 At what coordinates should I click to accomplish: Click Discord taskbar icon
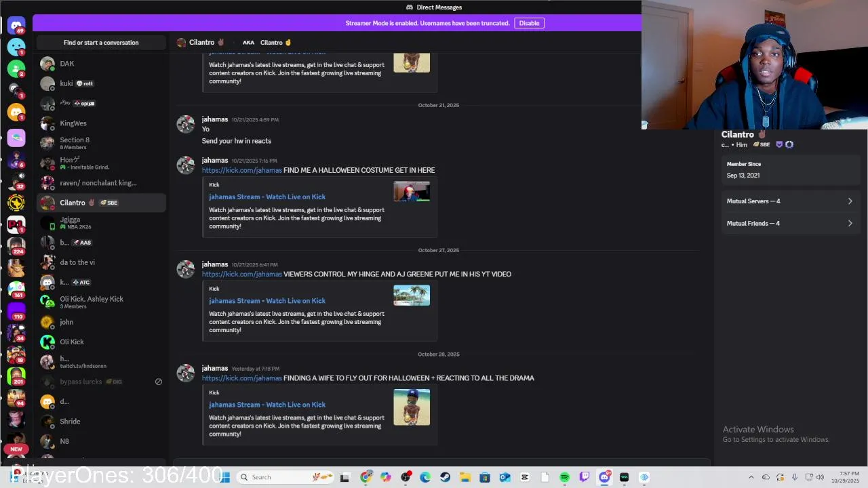[x=604, y=477]
